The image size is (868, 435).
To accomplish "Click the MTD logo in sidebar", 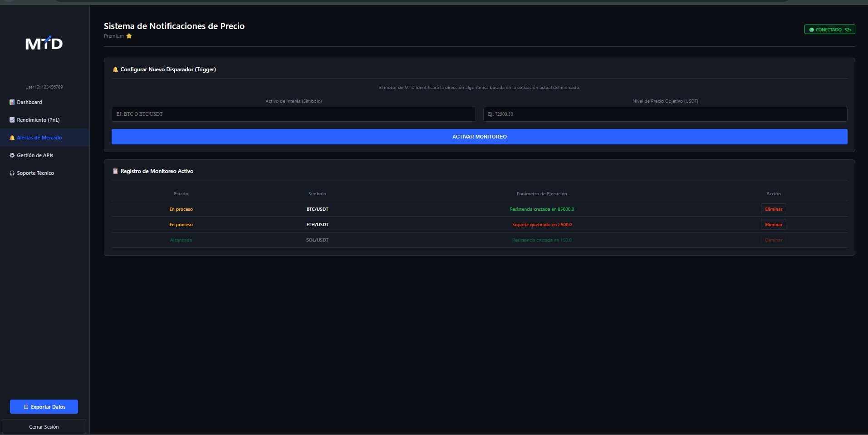I will pos(44,43).
